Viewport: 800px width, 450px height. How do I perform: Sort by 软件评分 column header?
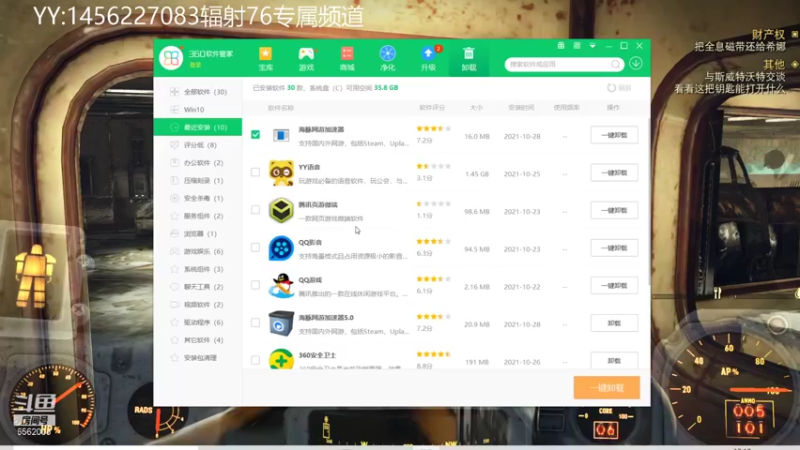click(x=432, y=108)
